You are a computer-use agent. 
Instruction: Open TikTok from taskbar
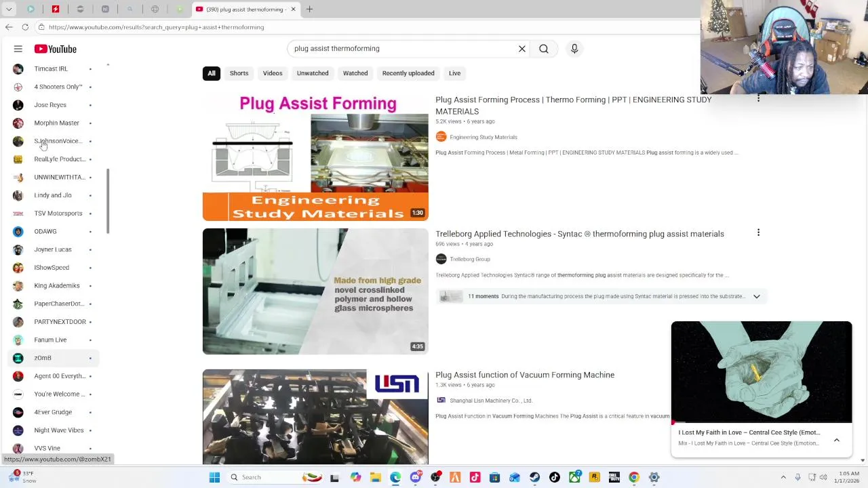coord(555,477)
